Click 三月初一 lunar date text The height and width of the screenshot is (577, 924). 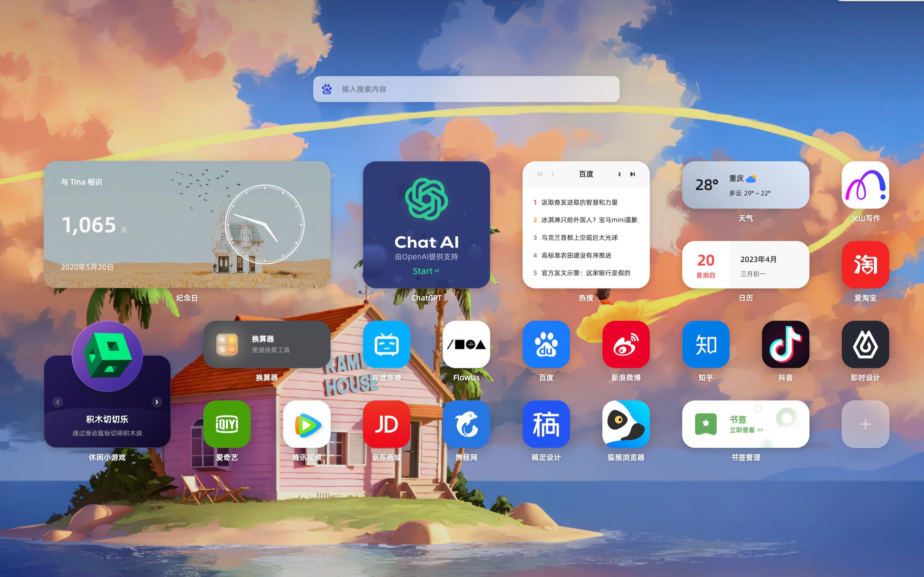pyautogui.click(x=753, y=274)
